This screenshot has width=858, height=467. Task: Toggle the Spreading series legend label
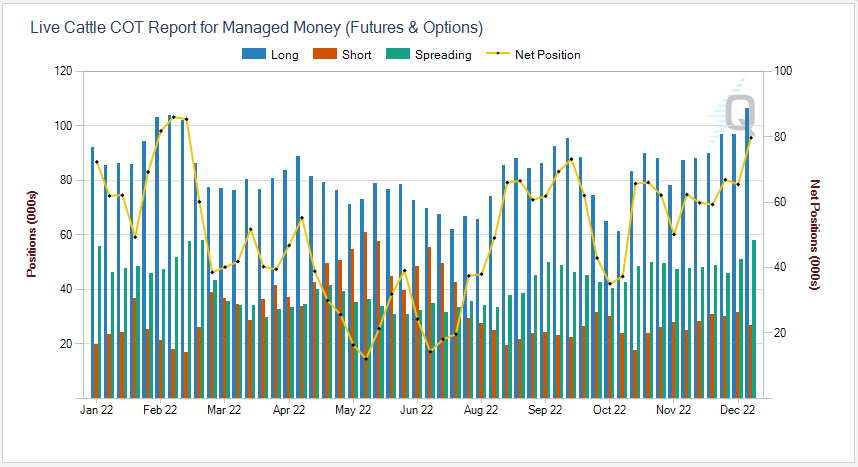coord(443,55)
